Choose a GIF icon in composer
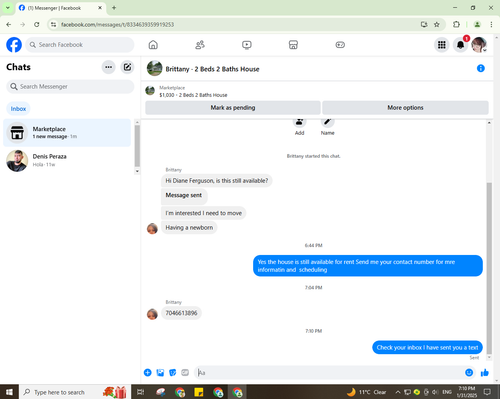This screenshot has height=399, width=500. [185, 373]
